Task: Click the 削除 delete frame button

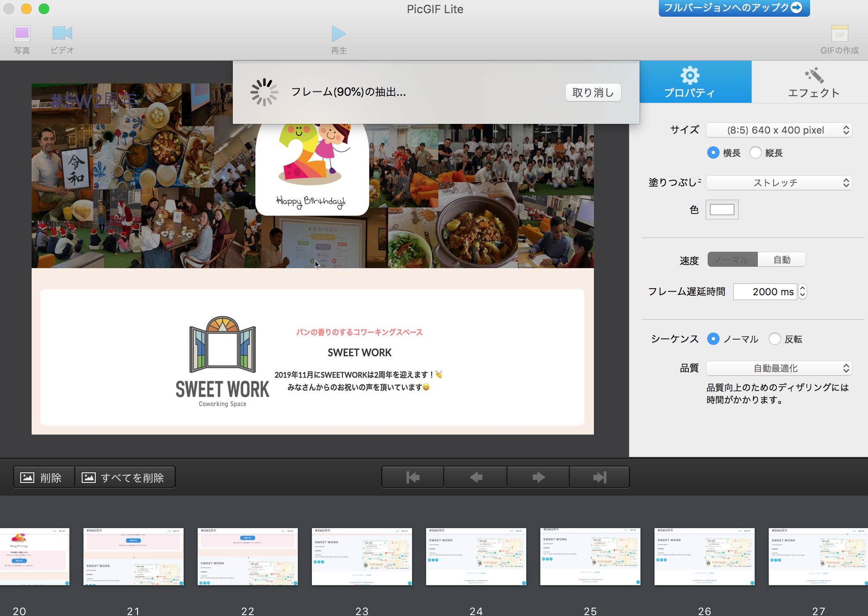Action: (x=44, y=477)
